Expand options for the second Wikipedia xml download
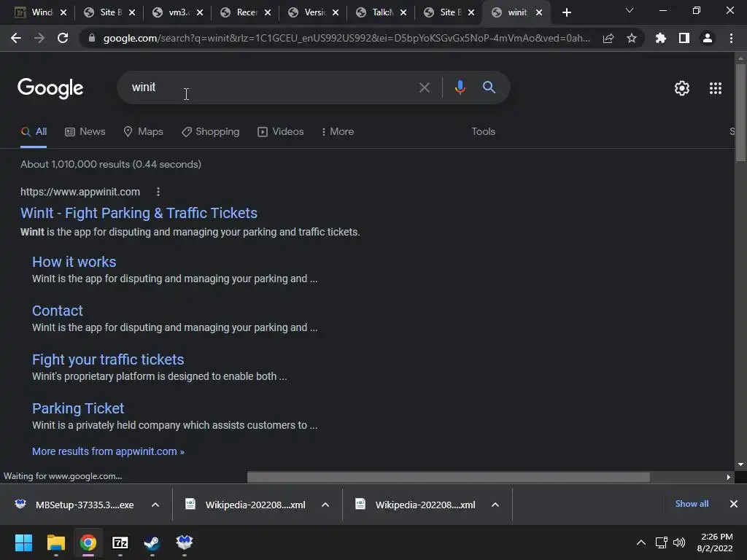 point(495,505)
